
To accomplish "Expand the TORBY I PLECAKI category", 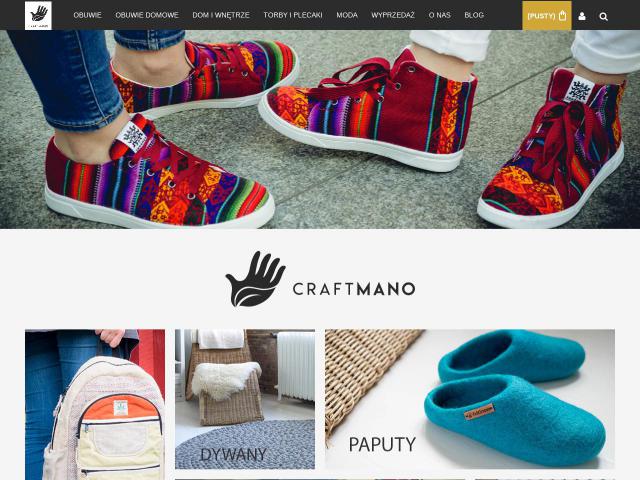I will [293, 15].
